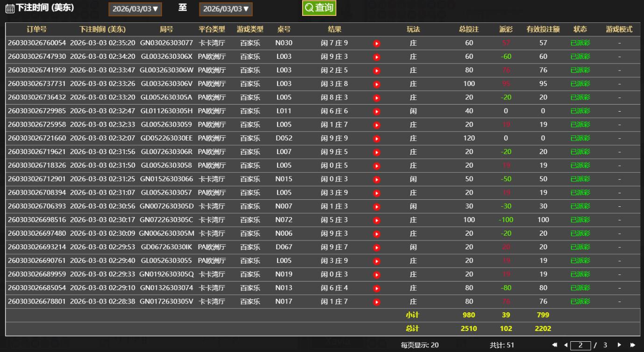Play replay for round GL0032630306X

pyautogui.click(x=376, y=57)
